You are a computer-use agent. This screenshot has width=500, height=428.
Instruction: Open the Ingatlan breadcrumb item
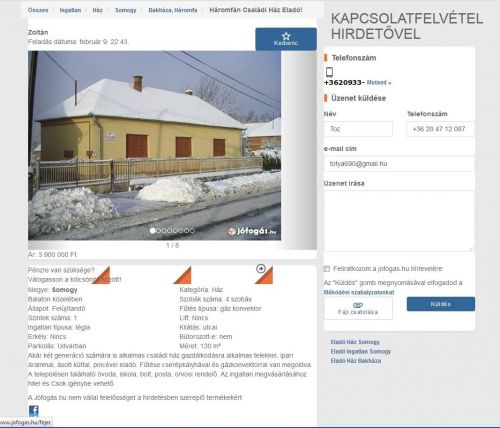(x=70, y=10)
